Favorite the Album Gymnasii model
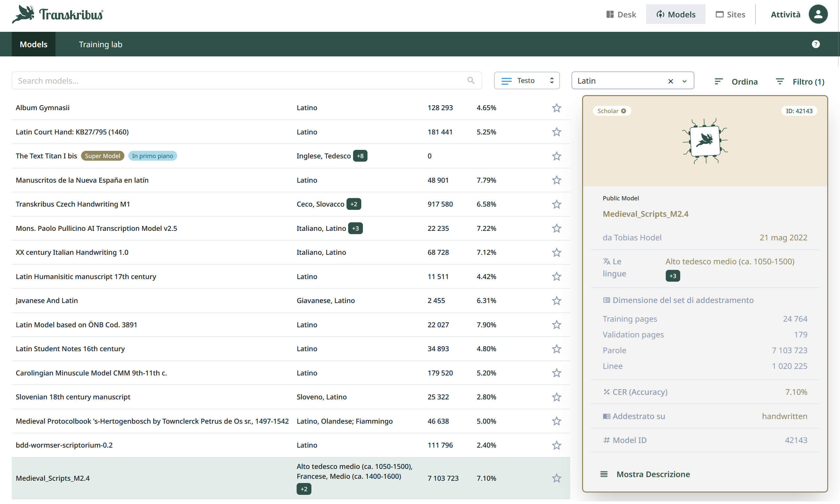The image size is (840, 504). 556,108
